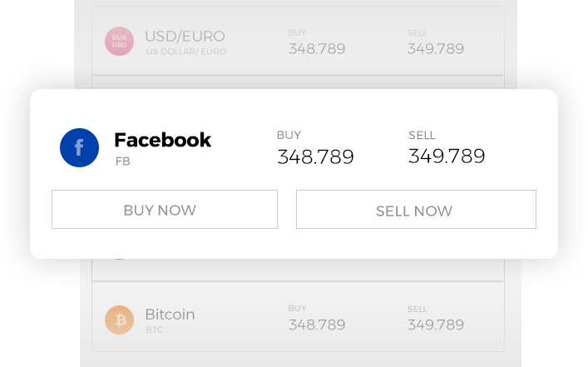588x367 pixels.
Task: Click the SELL label in Bitcoin row
Action: (417, 309)
